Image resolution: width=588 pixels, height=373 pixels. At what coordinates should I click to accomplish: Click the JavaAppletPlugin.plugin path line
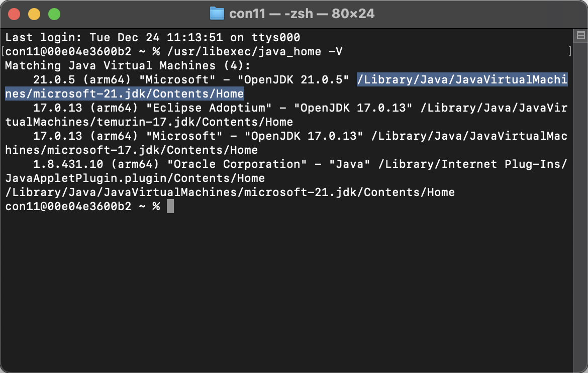point(135,178)
